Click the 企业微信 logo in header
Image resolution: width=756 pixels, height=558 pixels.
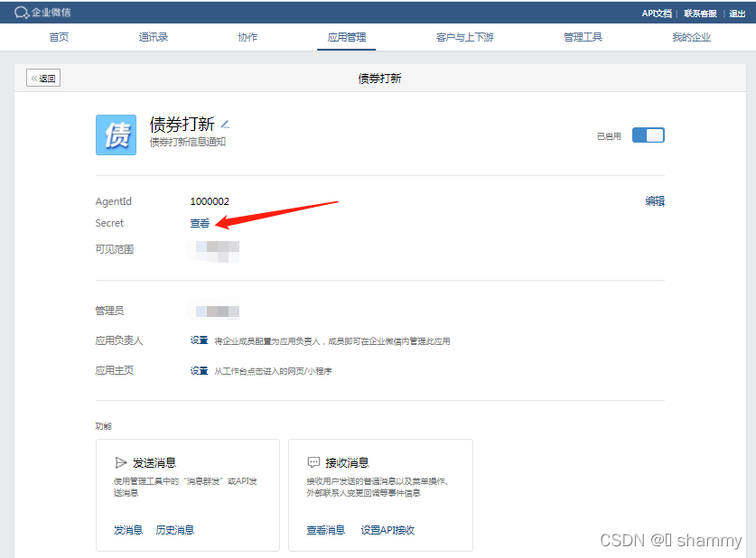coord(42,12)
